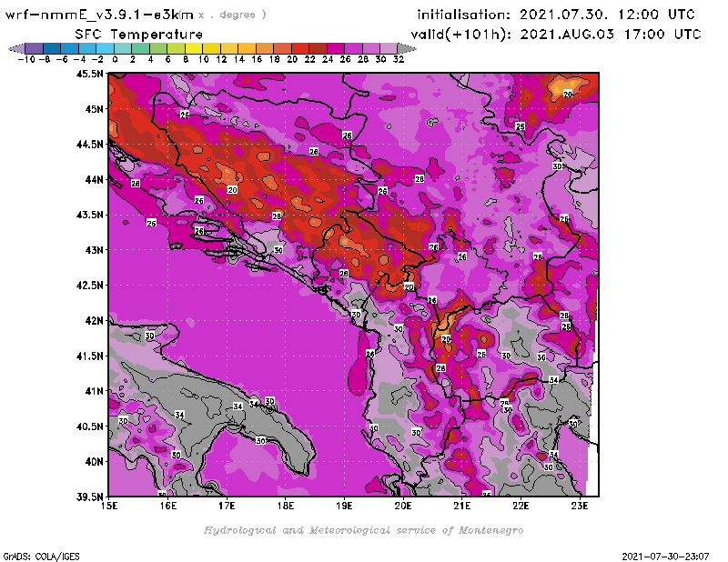The height and width of the screenshot is (562, 728).
Task: Click the 21E longitude label
Action: pos(462,506)
